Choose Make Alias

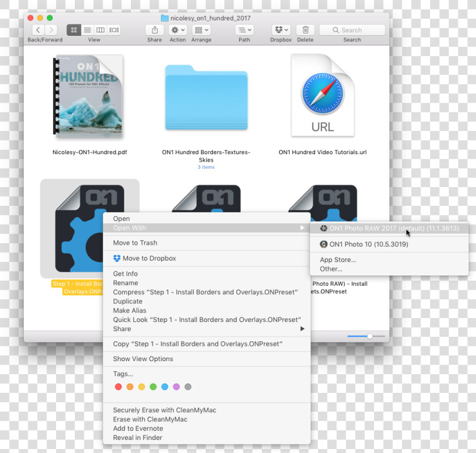(x=206, y=311)
